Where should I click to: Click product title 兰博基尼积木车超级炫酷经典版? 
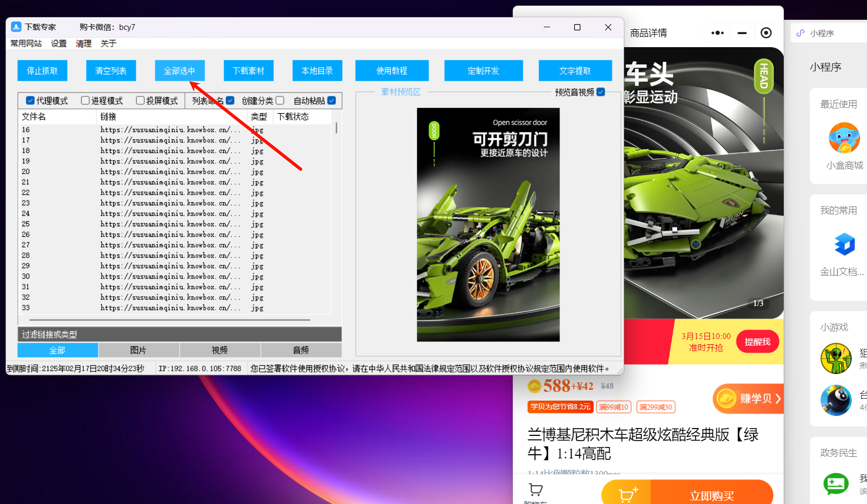click(643, 443)
